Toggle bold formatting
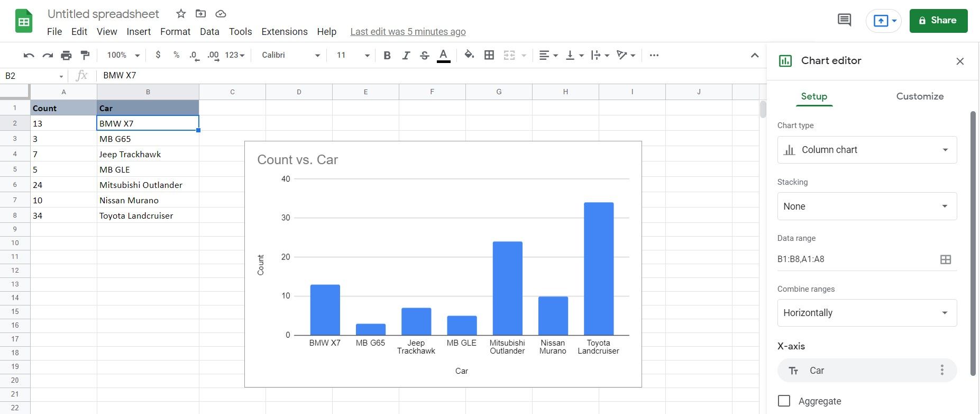The height and width of the screenshot is (414, 980). [x=387, y=55]
